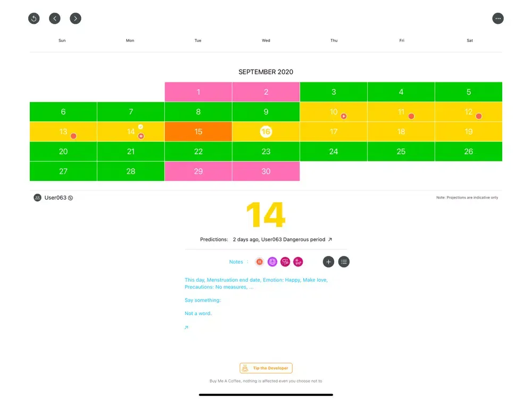This screenshot has height=399, width=532.
Task: Select green date 23
Action: click(x=266, y=151)
